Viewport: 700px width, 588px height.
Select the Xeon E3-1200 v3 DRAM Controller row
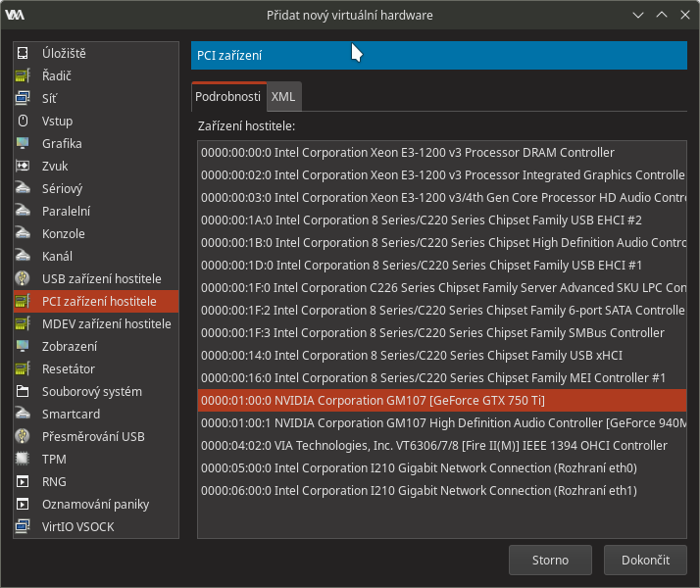pyautogui.click(x=442, y=153)
